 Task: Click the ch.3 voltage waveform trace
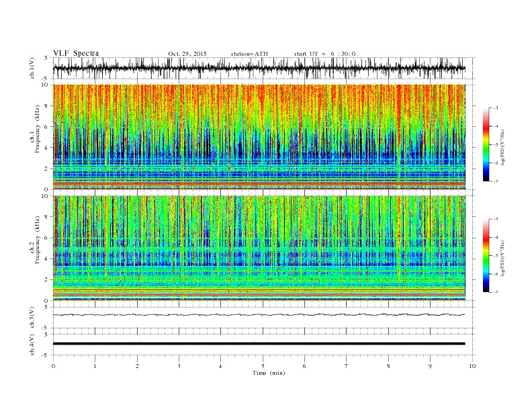[259, 315]
